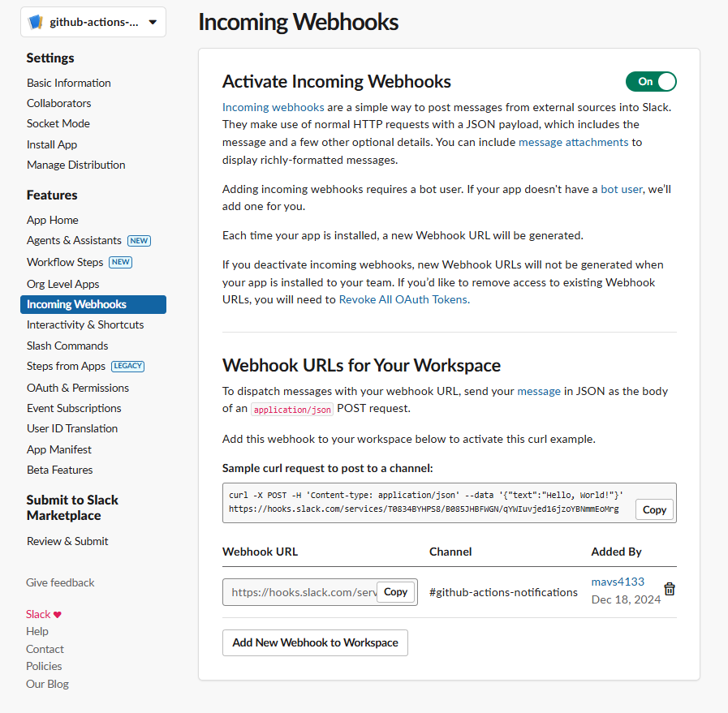The height and width of the screenshot is (713, 728).
Task: Click the NEW badge beside Workflow Steps
Action: (120, 262)
